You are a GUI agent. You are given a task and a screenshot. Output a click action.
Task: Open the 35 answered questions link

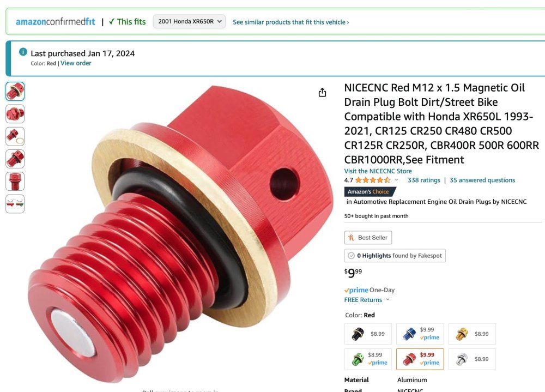(482, 180)
